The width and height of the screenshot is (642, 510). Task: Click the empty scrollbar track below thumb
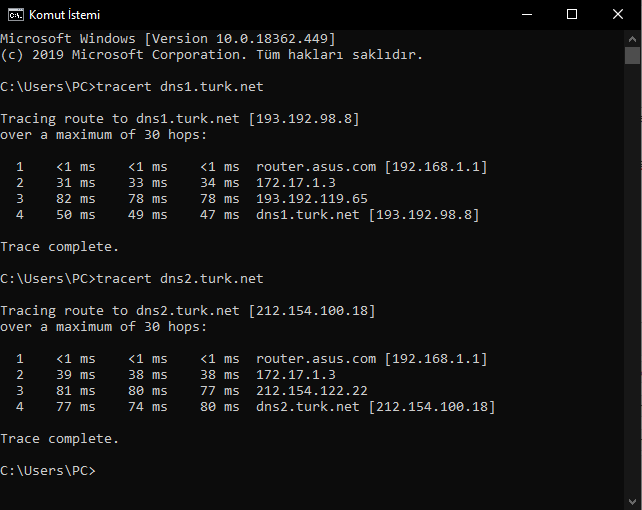[x=632, y=278]
